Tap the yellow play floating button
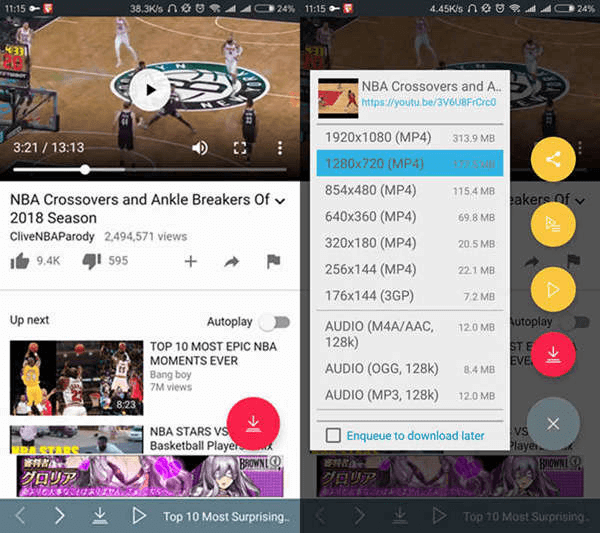600x533 pixels. [x=553, y=289]
